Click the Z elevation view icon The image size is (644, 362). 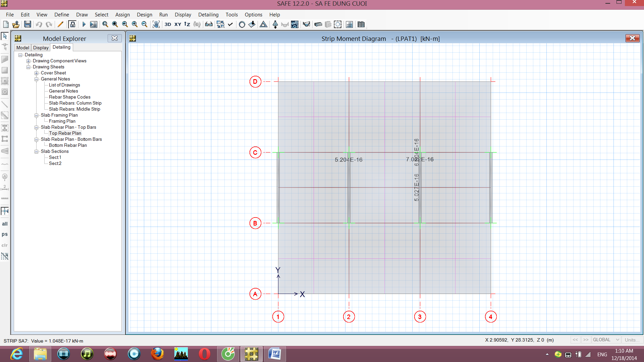tap(187, 24)
